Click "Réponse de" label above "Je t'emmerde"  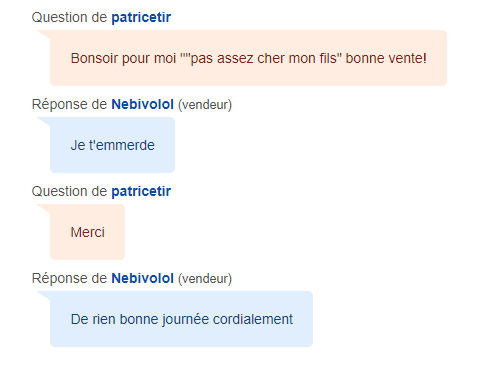coord(69,104)
